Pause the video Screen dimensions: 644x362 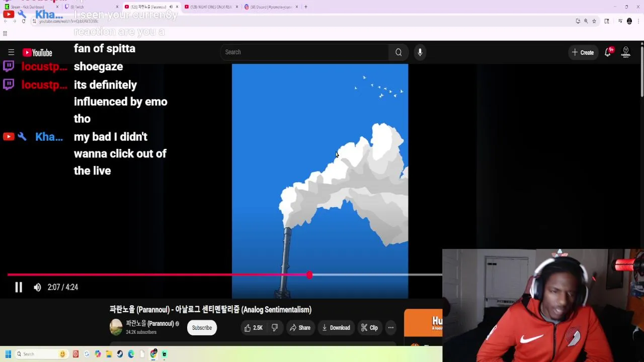(18, 287)
